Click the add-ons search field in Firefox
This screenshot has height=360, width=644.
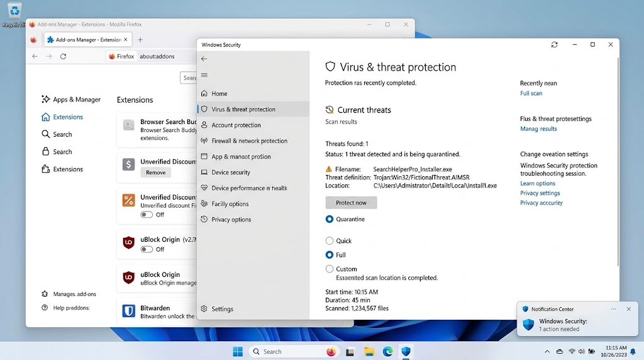click(x=189, y=77)
